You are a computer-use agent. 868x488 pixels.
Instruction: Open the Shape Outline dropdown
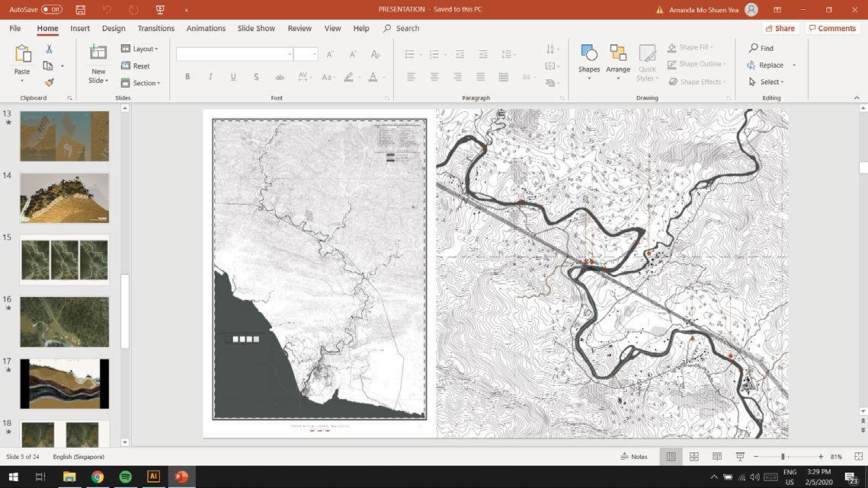[697, 64]
